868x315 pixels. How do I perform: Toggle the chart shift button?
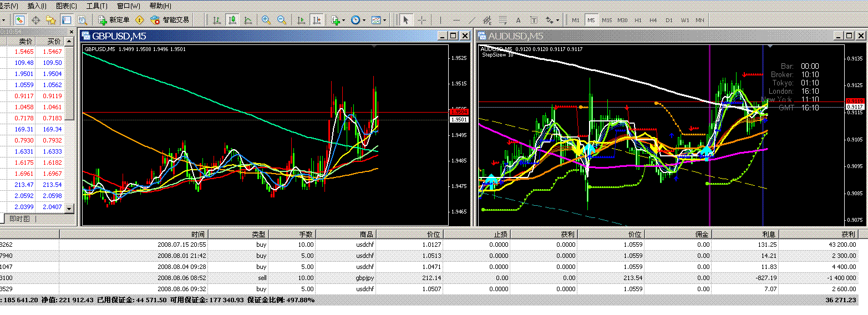point(317,20)
